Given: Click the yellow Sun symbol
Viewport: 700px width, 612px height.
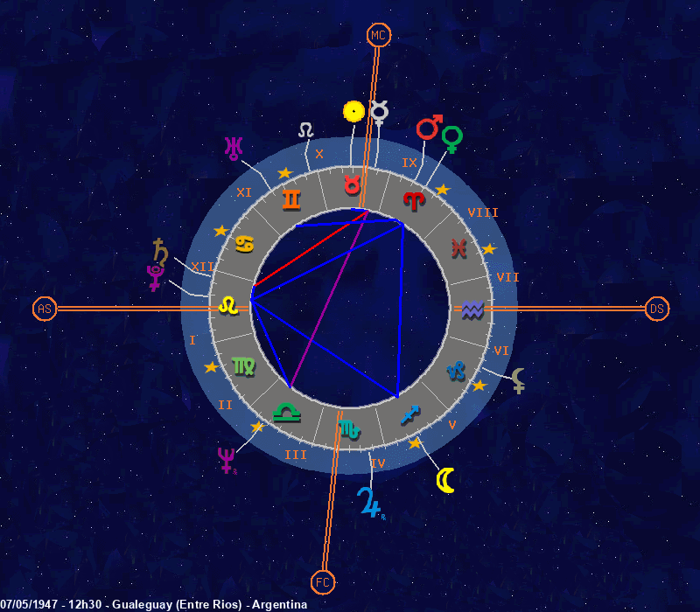Looking at the screenshot, I should point(353,111).
